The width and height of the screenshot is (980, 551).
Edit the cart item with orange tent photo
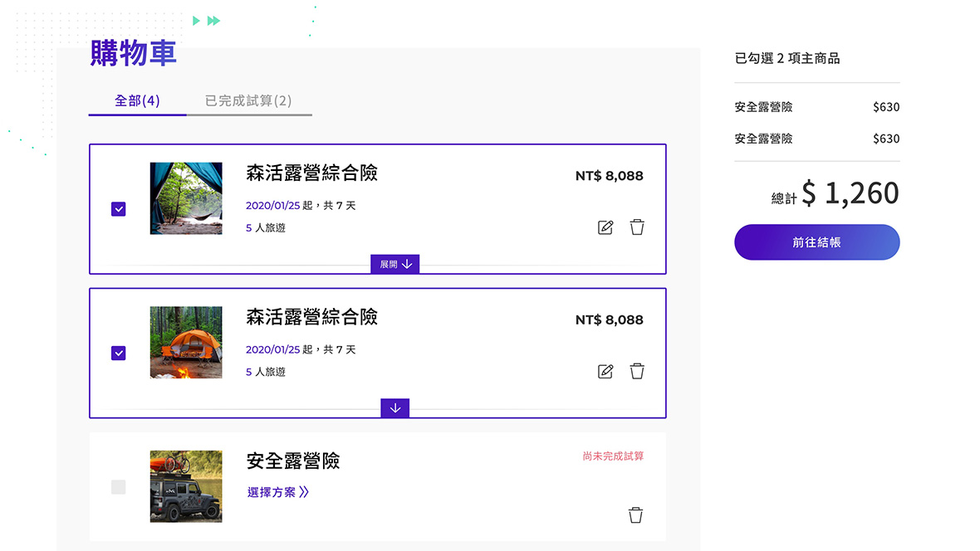(605, 372)
